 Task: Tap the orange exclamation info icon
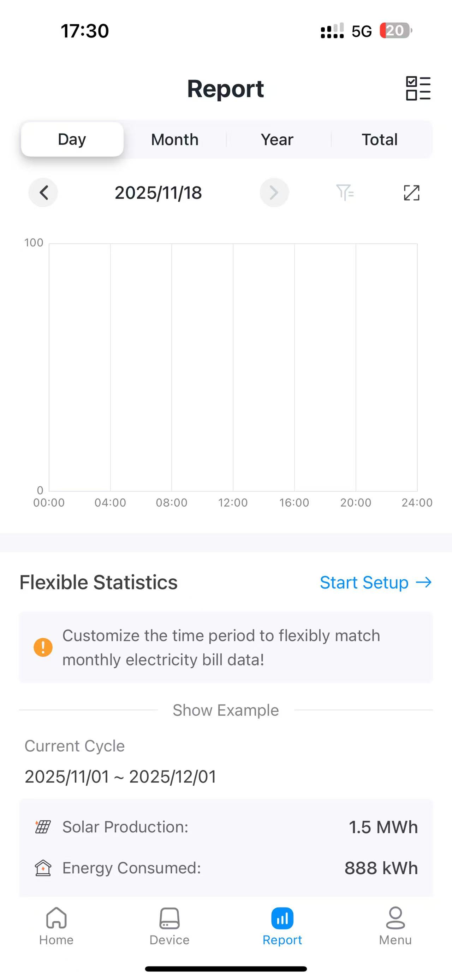pyautogui.click(x=43, y=647)
